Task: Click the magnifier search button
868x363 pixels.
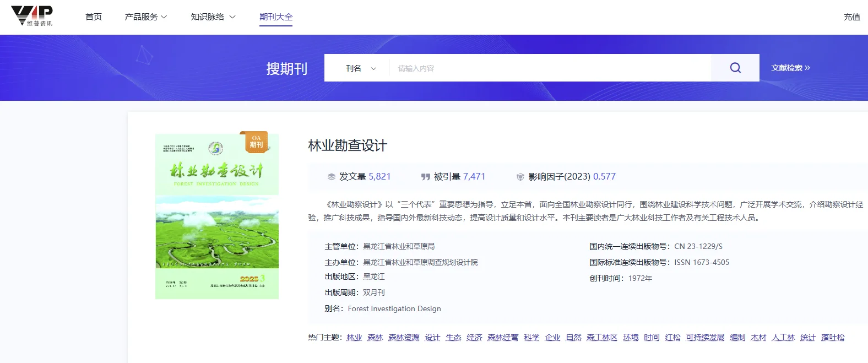Action: point(735,68)
